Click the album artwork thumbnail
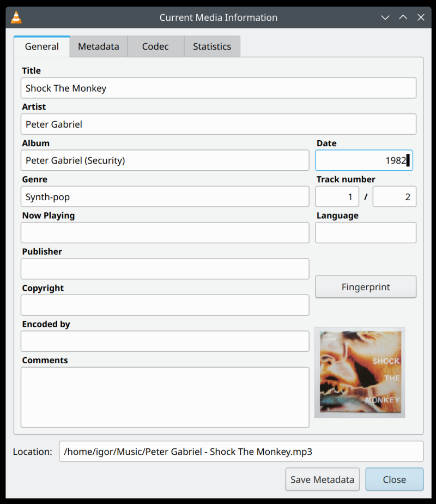The image size is (436, 504). point(360,372)
